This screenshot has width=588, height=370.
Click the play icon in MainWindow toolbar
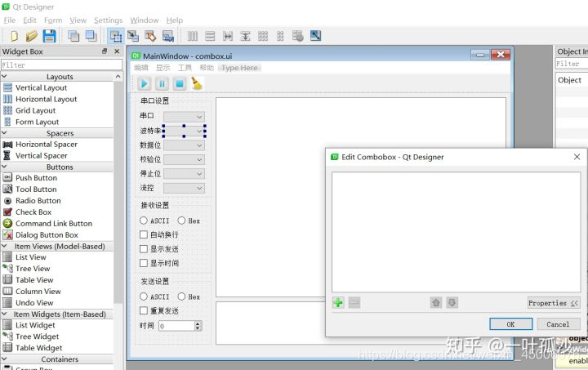click(x=144, y=83)
